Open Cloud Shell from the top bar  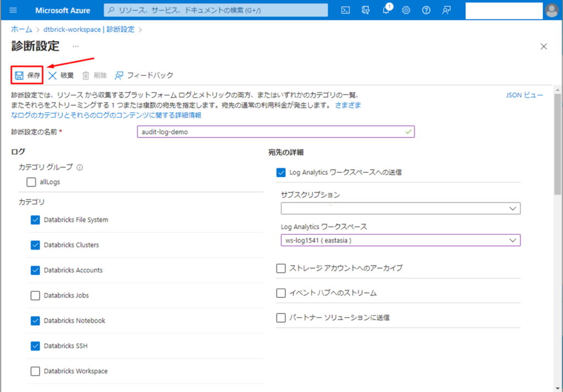[346, 10]
